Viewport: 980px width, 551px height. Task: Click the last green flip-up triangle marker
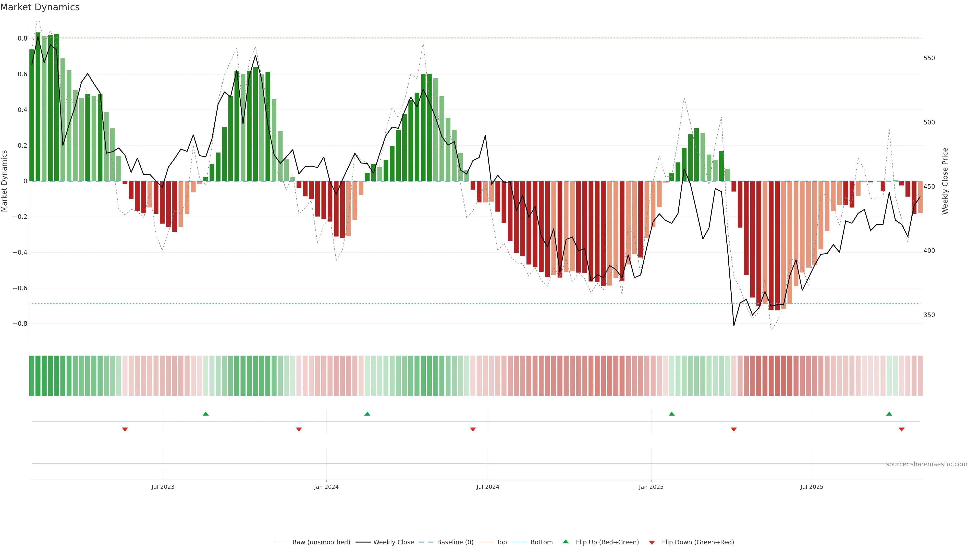[889, 414]
